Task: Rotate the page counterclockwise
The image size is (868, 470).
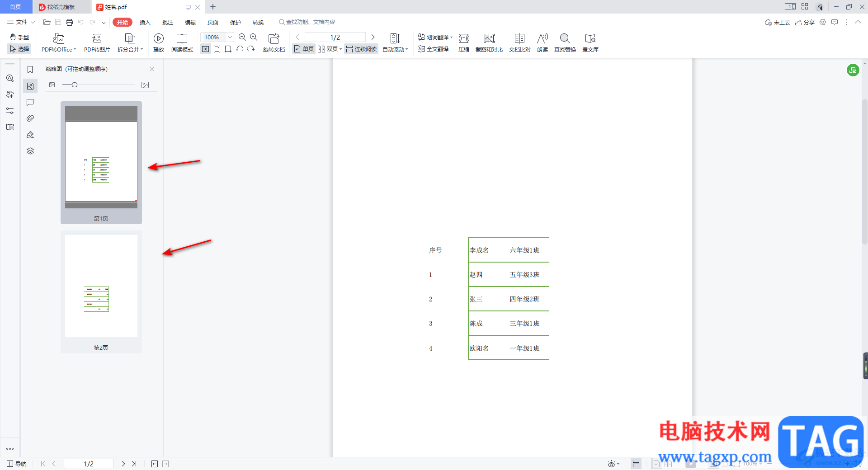Action: pyautogui.click(x=240, y=49)
